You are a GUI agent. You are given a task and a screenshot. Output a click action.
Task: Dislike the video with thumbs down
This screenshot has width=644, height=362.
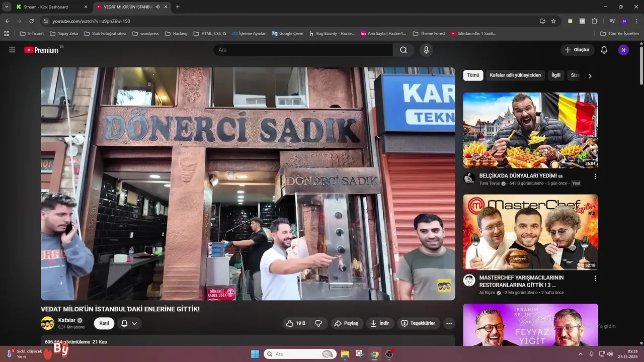(318, 323)
